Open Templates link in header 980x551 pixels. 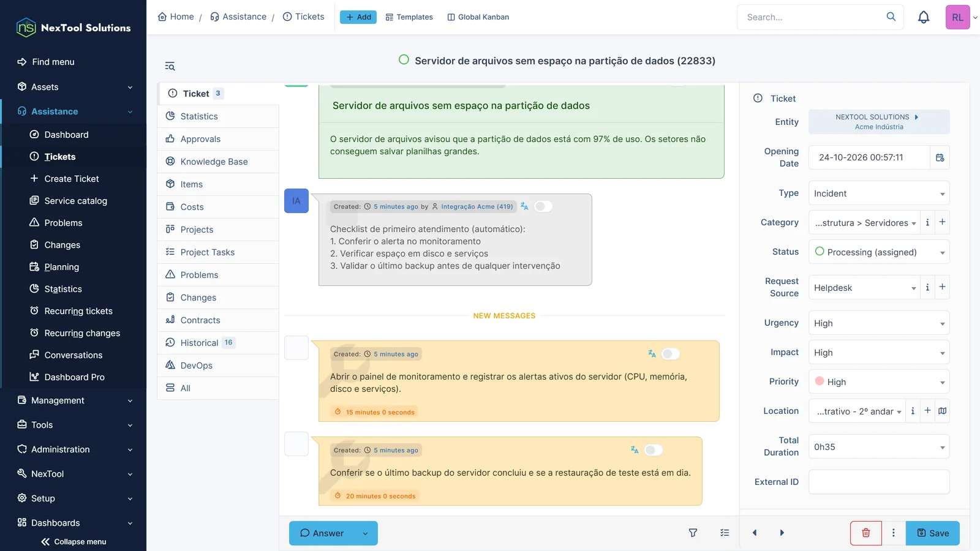coord(409,17)
